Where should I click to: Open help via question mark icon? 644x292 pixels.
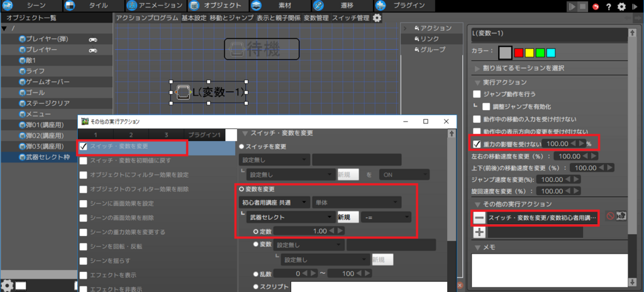click(609, 6)
